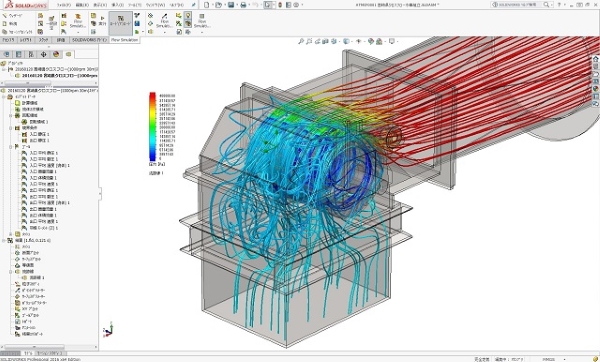The height and width of the screenshot is (362, 600).
Task: Collapse the boundary conditions tree node
Action: 11,128
